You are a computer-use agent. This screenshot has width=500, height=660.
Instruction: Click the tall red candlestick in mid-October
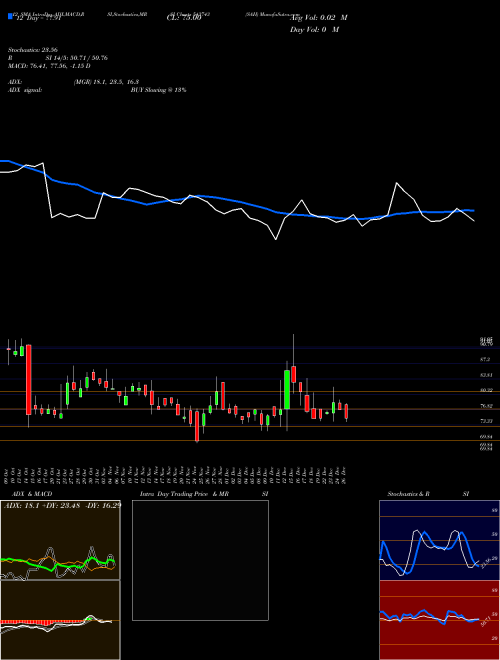coord(29,379)
